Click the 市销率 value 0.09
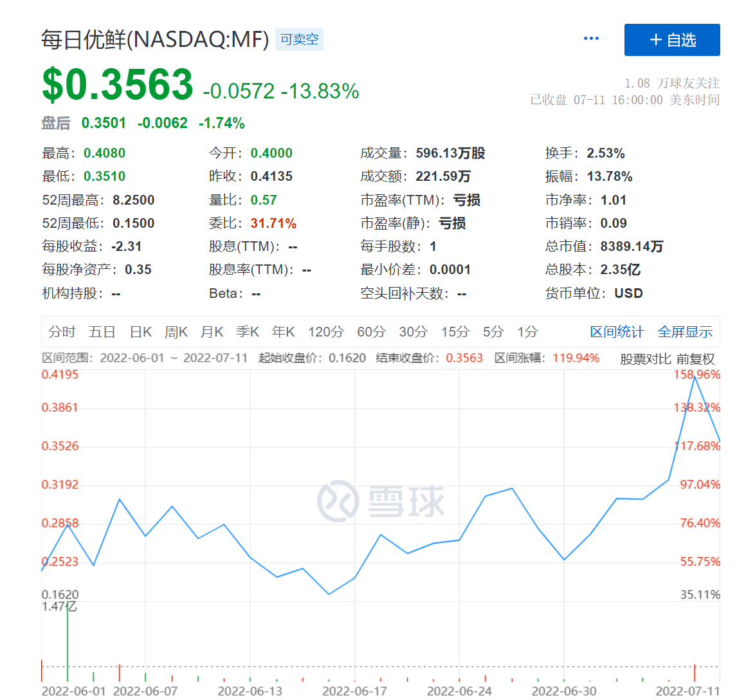The width and height of the screenshot is (755, 700). point(614,223)
